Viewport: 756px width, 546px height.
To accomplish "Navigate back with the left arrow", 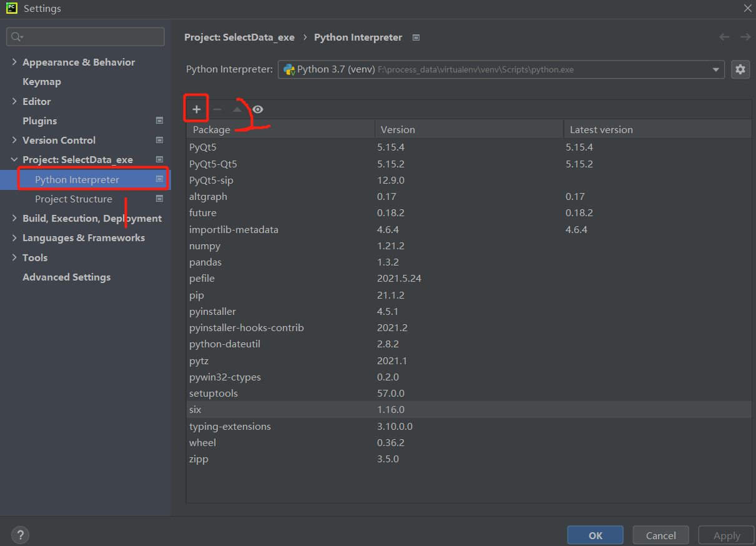I will pyautogui.click(x=724, y=37).
